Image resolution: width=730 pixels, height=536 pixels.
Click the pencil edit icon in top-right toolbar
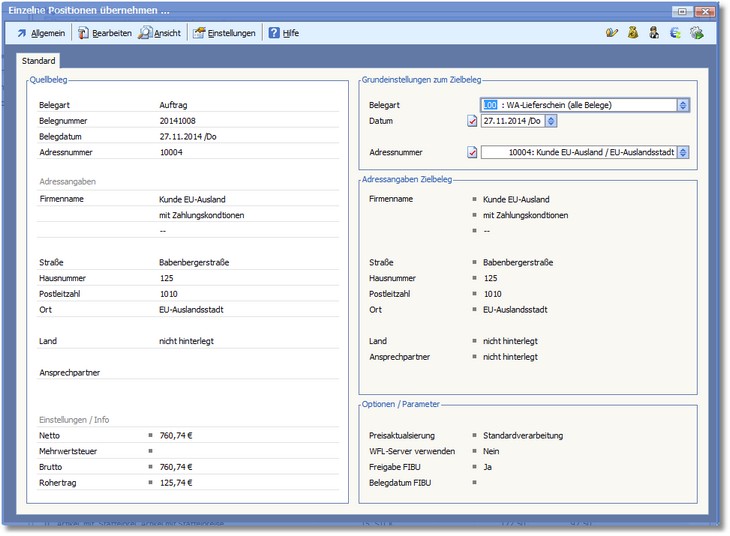coord(612,33)
